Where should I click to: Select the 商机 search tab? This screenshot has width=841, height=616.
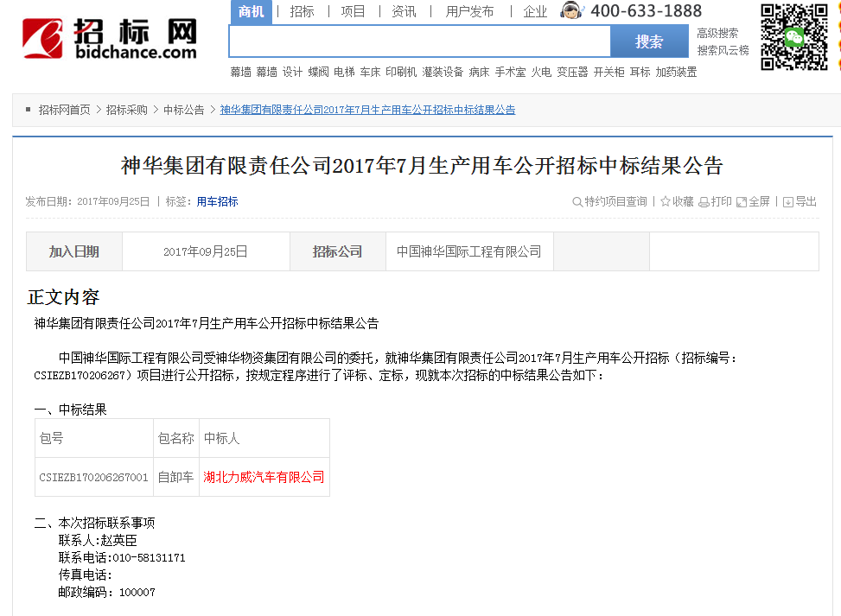[251, 12]
